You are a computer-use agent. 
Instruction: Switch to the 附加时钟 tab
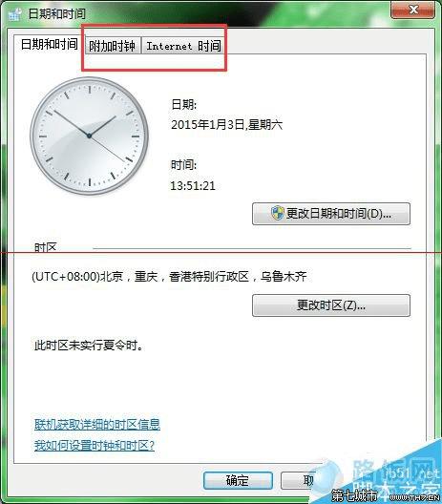tap(112, 46)
